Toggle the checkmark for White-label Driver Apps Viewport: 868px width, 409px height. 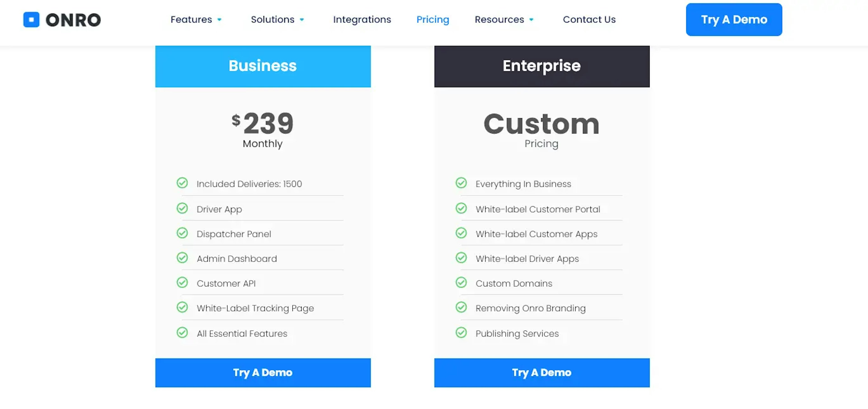[x=461, y=258]
